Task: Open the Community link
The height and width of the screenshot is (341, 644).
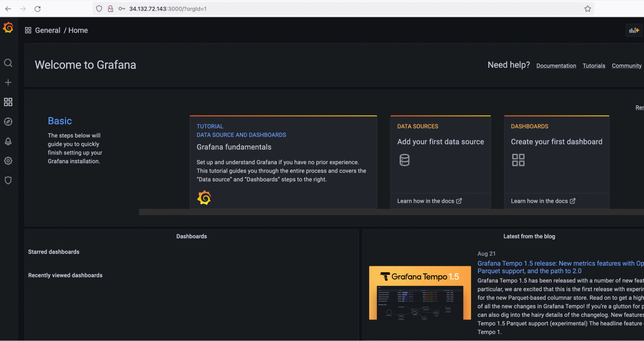Action: pos(627,66)
